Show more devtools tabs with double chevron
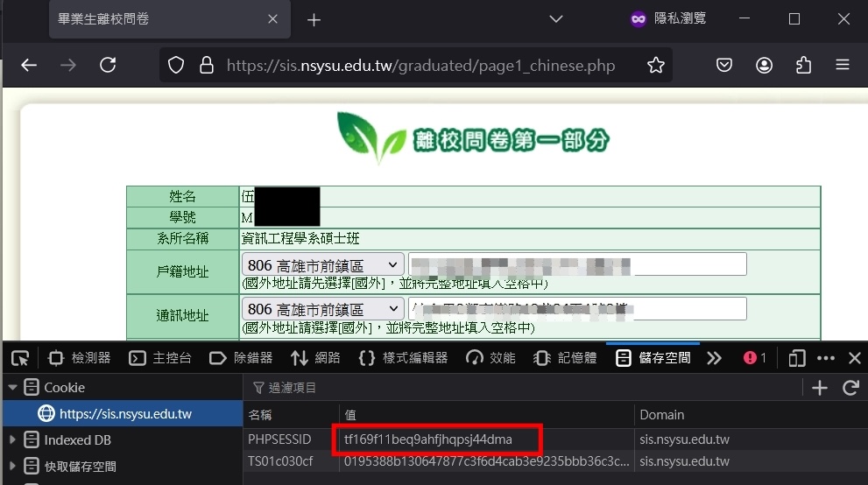The height and width of the screenshot is (485, 868). click(714, 358)
